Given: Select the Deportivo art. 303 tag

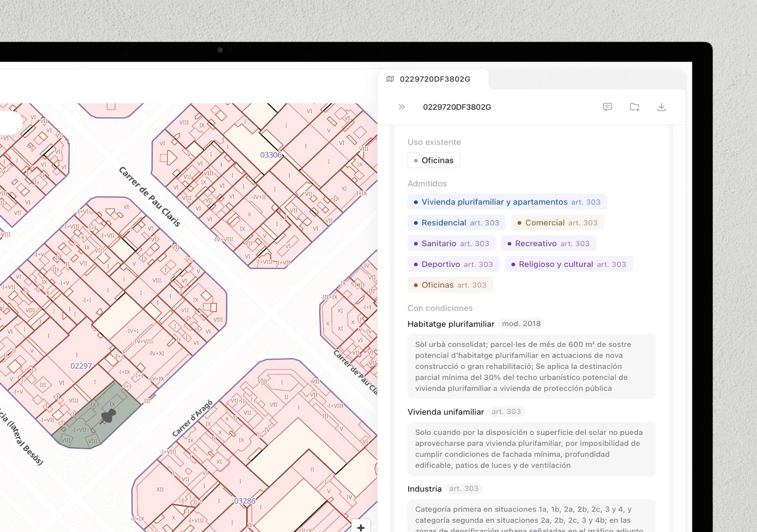Looking at the screenshot, I should pos(453,264).
